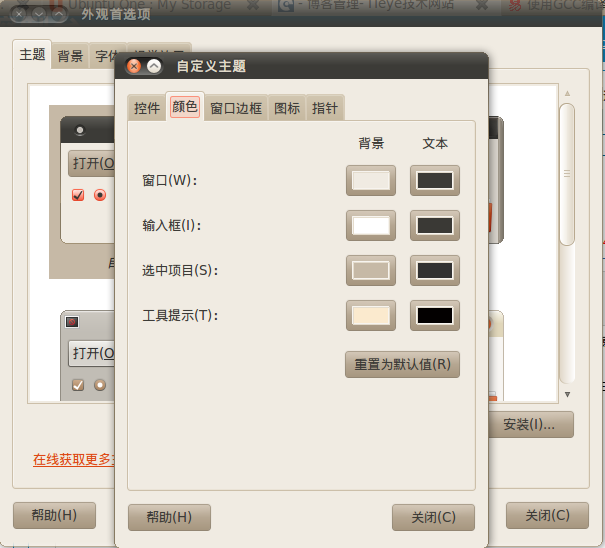Click 帮助(H) in 外观首选项 window
This screenshot has width=605, height=548.
tap(54, 515)
